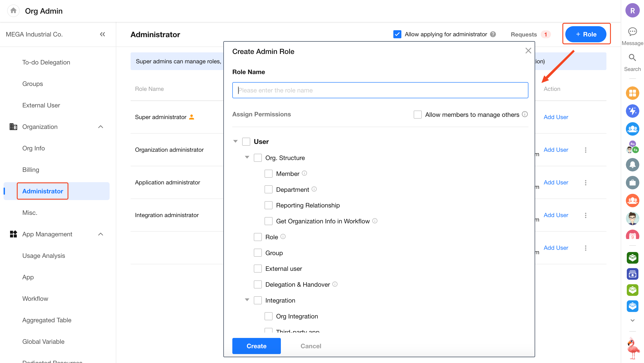Open Billing in the sidebar menu

click(31, 170)
